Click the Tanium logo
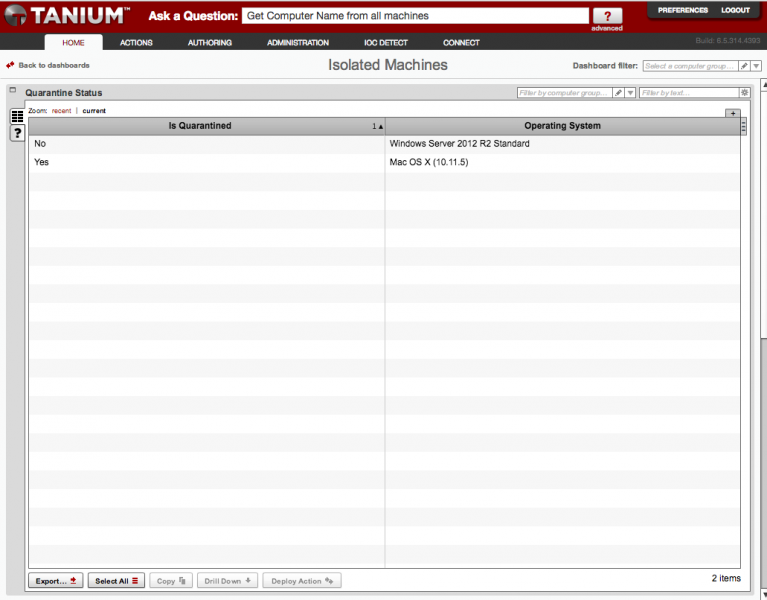The height and width of the screenshot is (600, 767). pos(68,16)
